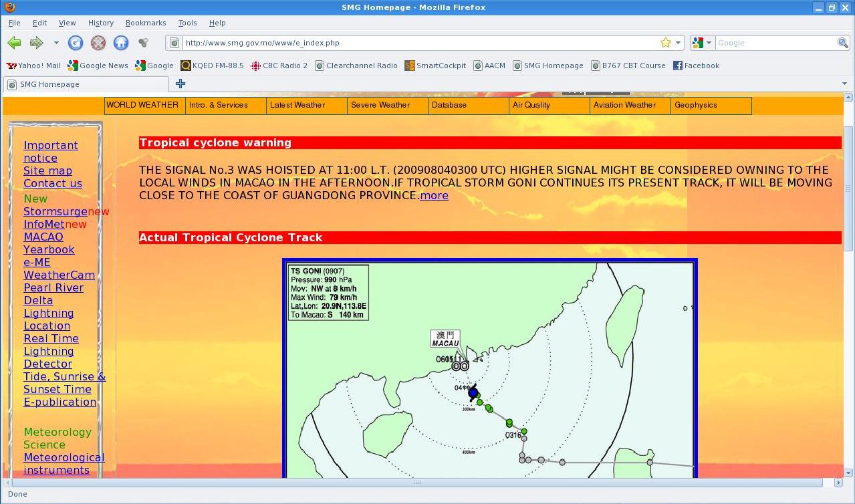Image resolution: width=855 pixels, height=504 pixels.
Task: Open the Stormsurge link
Action: pyautogui.click(x=55, y=211)
